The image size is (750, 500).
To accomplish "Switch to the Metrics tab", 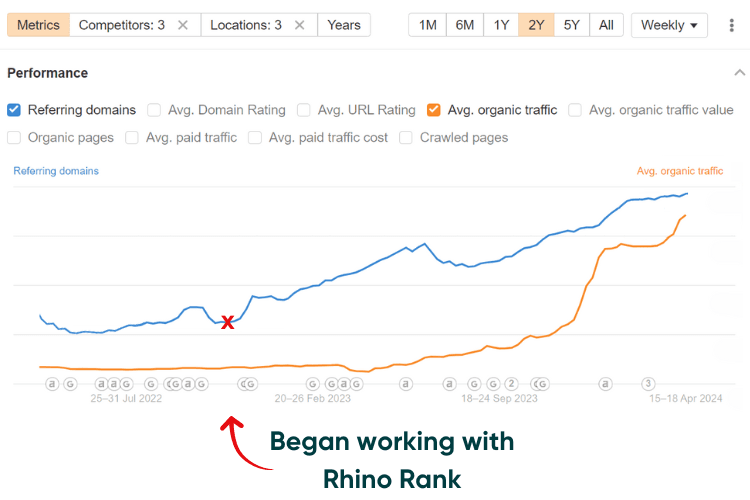I will (x=38, y=25).
